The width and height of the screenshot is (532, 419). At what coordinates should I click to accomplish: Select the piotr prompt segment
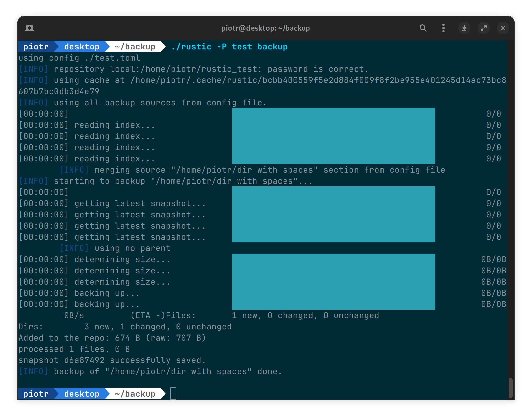[36, 46]
